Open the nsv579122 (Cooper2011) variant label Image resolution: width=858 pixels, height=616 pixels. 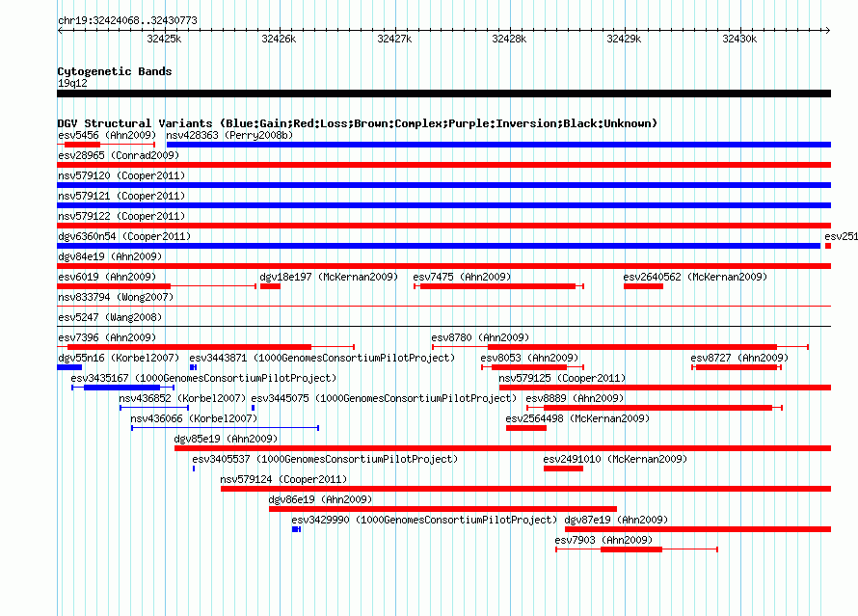(121, 216)
